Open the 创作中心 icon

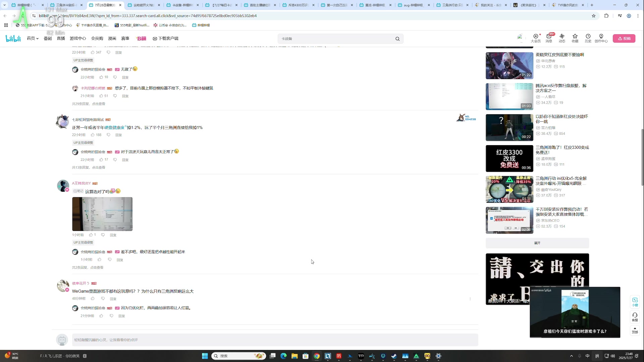601,38
